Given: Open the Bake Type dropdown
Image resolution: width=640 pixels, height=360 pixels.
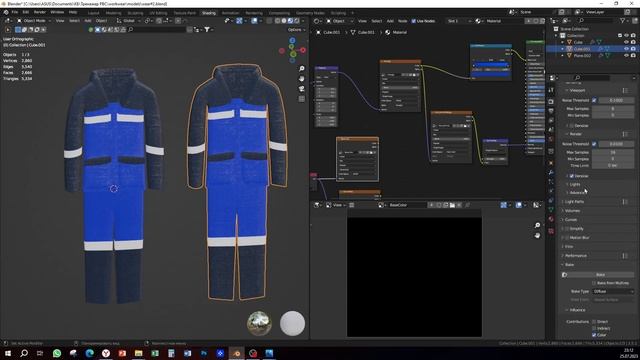Looking at the screenshot, I should (x=613, y=291).
